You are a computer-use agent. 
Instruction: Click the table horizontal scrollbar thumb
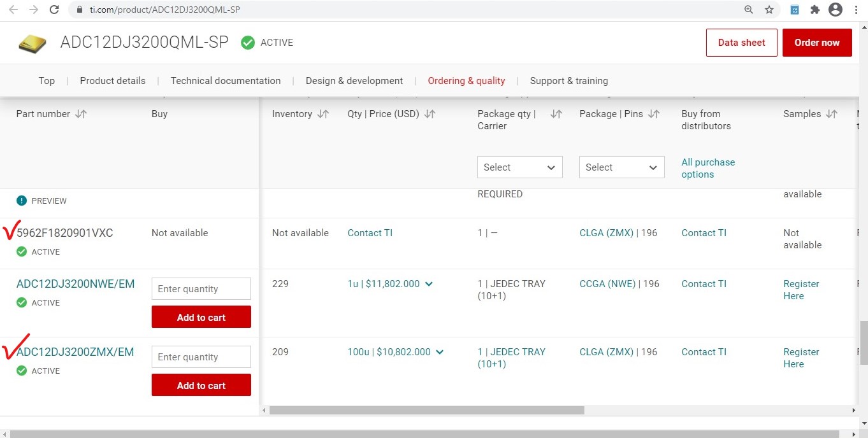(427, 411)
